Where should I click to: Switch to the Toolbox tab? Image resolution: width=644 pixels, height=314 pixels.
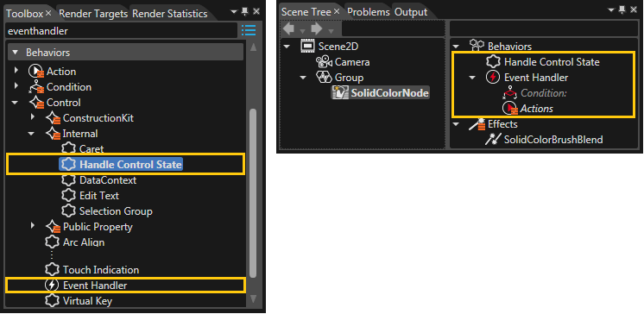coord(25,14)
